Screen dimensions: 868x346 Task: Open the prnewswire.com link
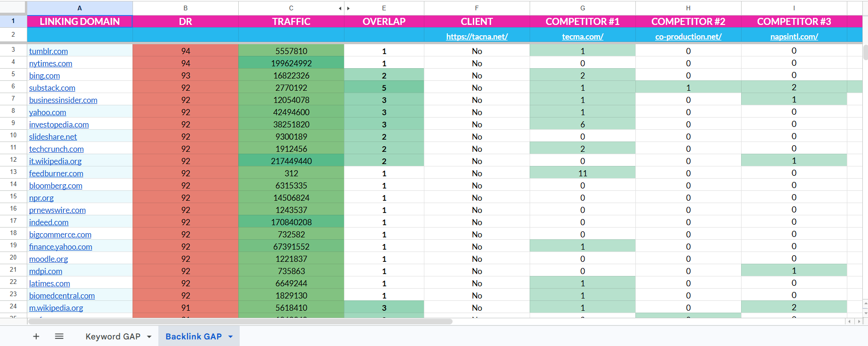[x=57, y=210]
